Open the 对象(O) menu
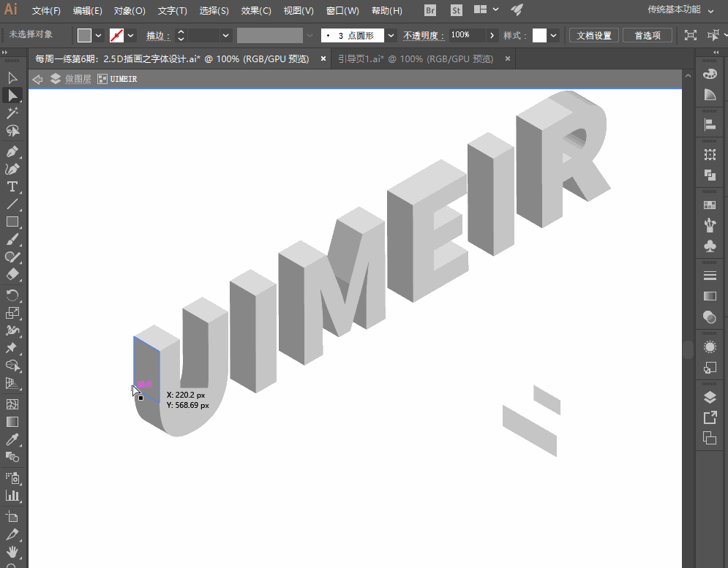 130,11
